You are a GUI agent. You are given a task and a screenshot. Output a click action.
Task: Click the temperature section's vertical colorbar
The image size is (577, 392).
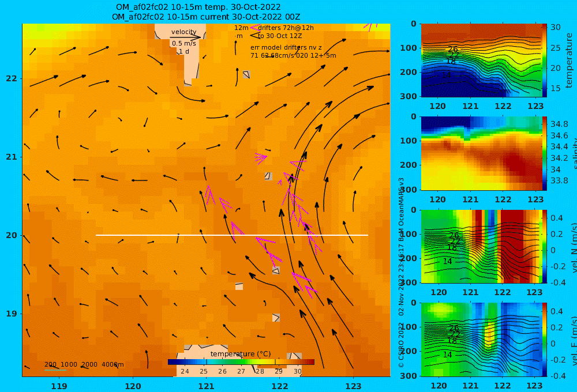tap(544, 61)
